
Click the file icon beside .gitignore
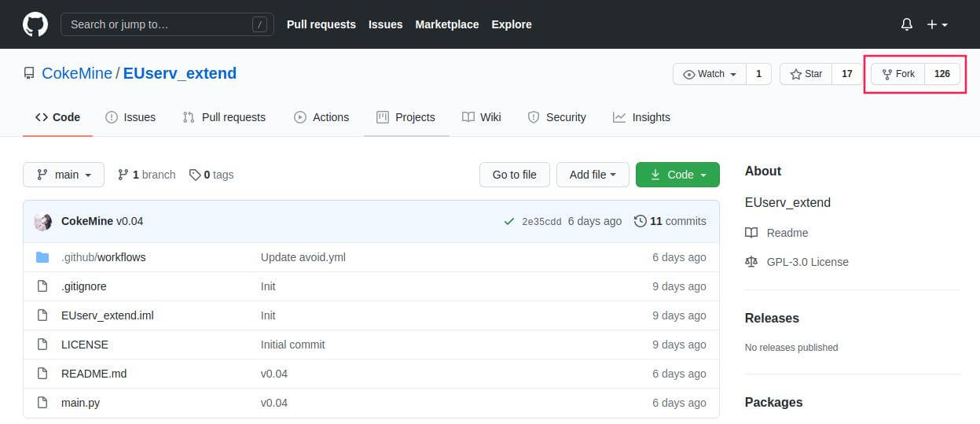click(42, 286)
